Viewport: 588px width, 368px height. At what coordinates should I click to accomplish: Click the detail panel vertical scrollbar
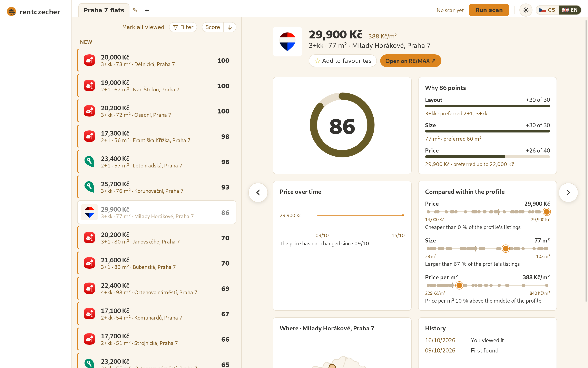586,161
